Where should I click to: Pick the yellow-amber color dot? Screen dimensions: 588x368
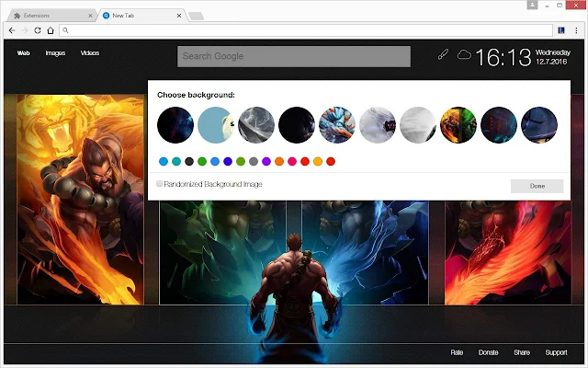318,162
